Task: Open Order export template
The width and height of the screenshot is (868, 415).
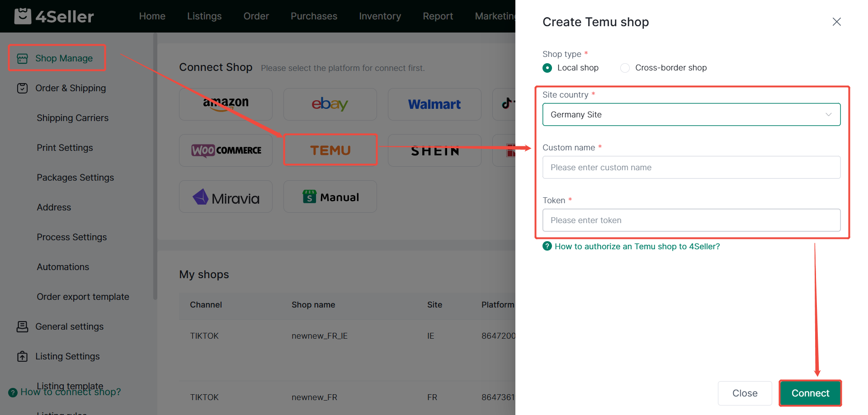Action: [x=83, y=297]
